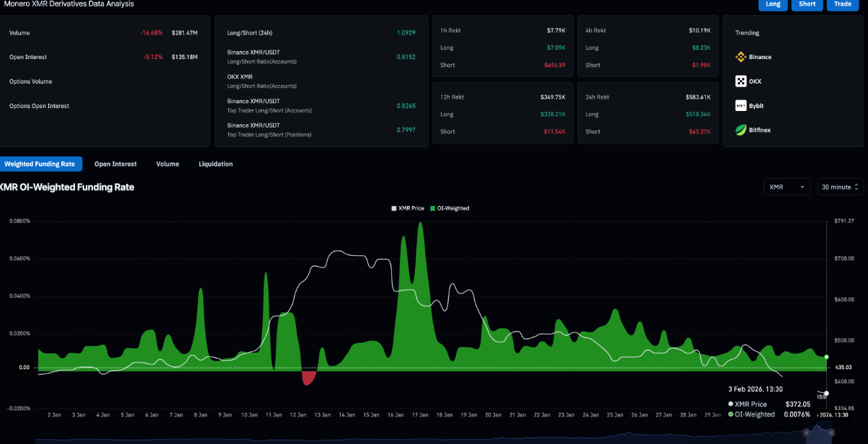Open the XMR coin dropdown
868x444 pixels.
[787, 187]
